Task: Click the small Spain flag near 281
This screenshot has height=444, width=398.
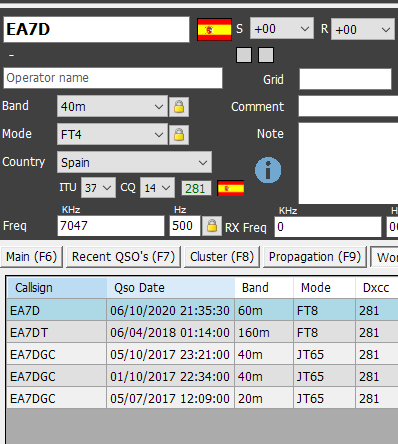Action: pyautogui.click(x=231, y=188)
